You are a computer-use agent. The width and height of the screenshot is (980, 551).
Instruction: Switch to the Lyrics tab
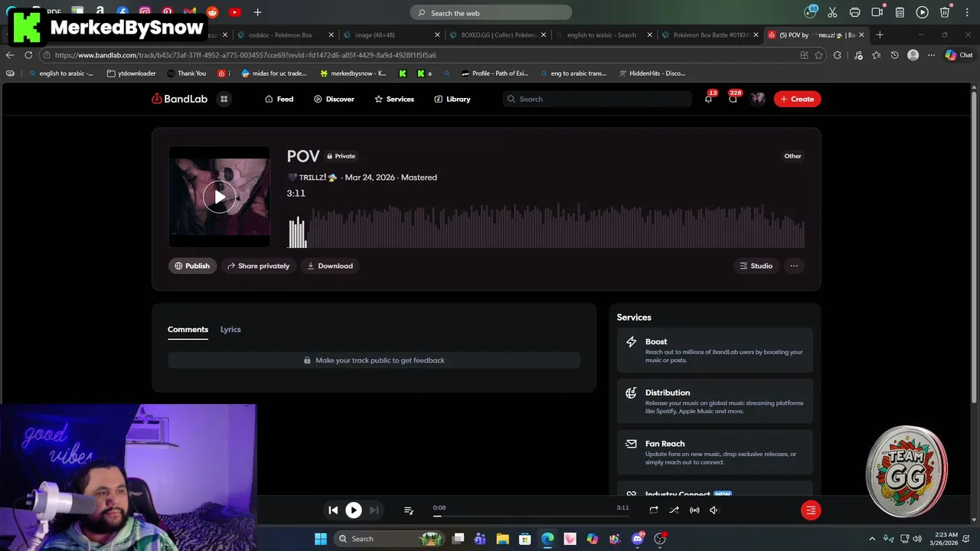click(230, 329)
